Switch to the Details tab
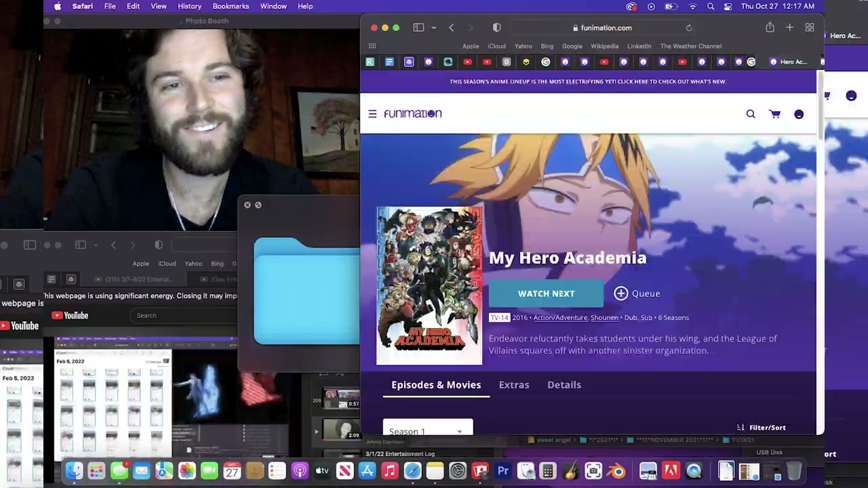This screenshot has height=488, width=868. point(564,385)
